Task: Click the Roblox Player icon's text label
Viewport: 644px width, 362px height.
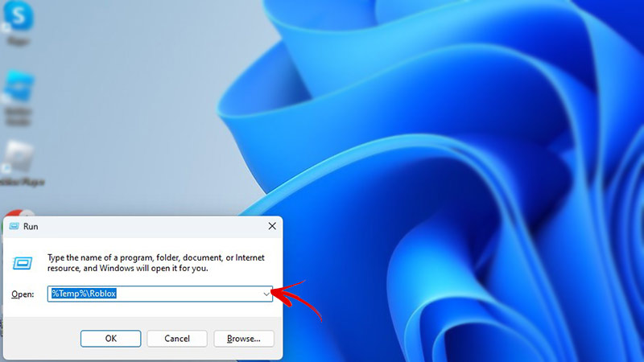Action: [x=19, y=182]
